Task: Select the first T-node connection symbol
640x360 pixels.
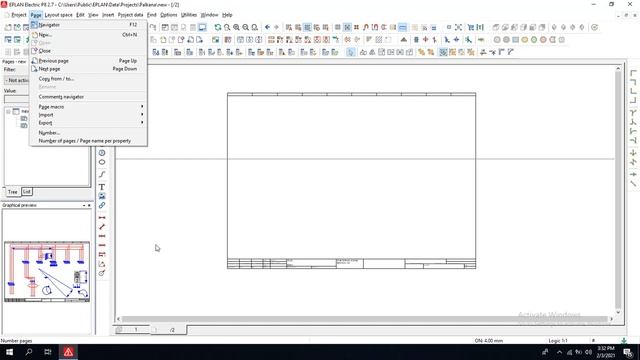Action: click(633, 113)
